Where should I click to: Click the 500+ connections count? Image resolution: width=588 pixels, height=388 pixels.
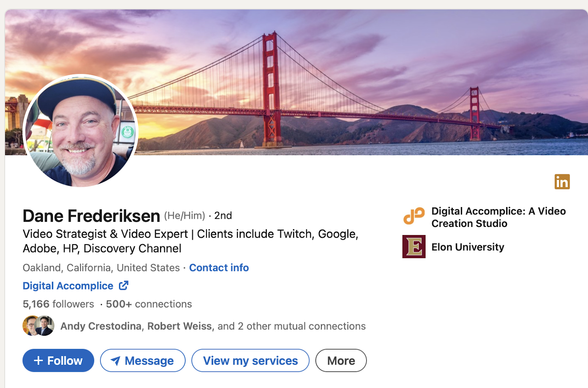click(149, 304)
